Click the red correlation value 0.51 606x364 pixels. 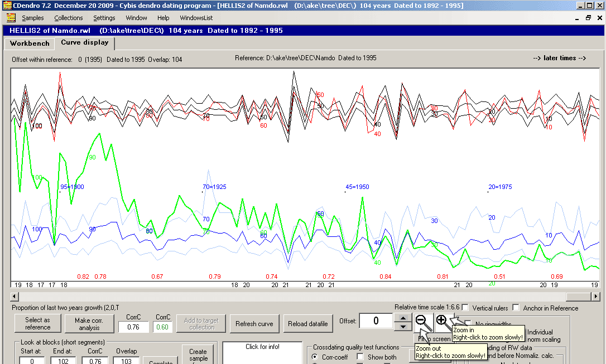point(499,276)
